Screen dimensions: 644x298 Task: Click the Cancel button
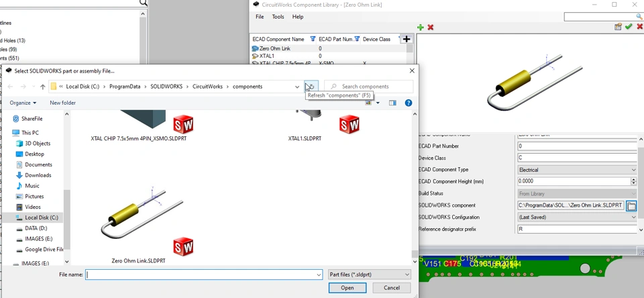tap(392, 288)
